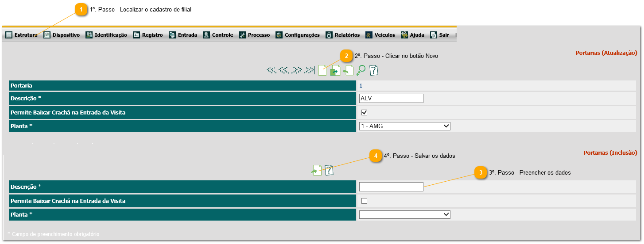Go to the next Portaria record

point(297,70)
